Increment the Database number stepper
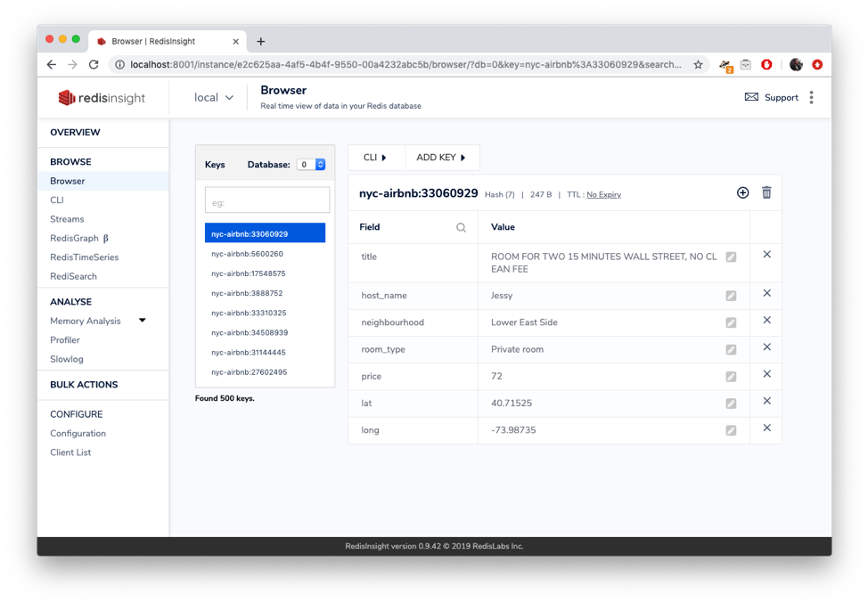 tap(320, 161)
